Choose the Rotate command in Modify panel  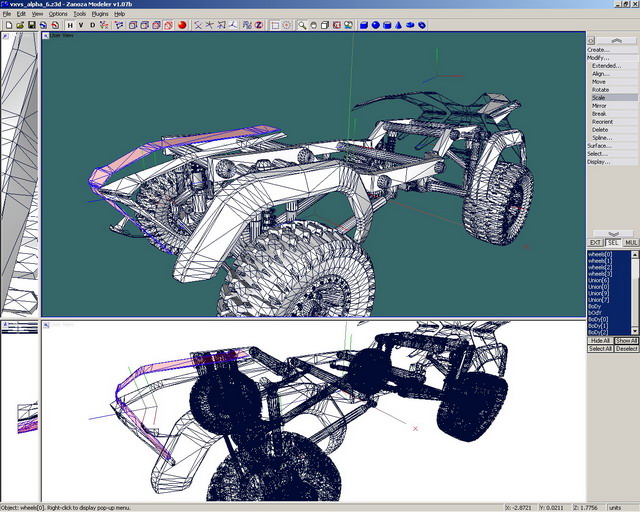(x=600, y=90)
